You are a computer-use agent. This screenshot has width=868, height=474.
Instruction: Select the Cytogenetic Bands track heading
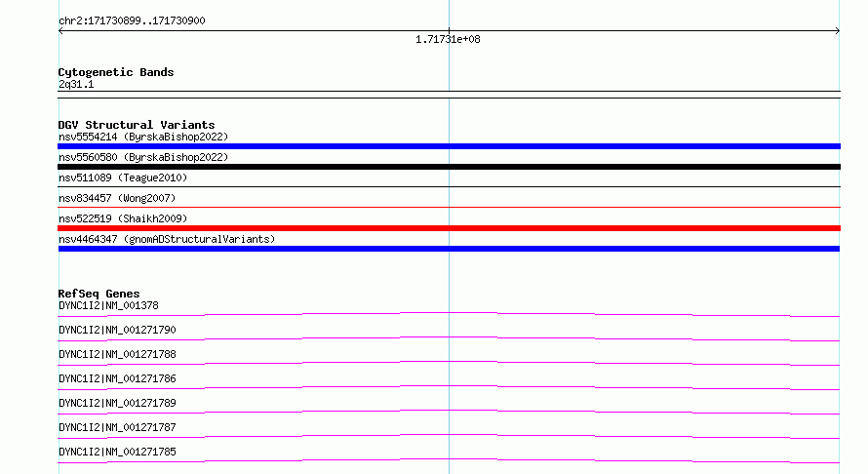point(116,72)
